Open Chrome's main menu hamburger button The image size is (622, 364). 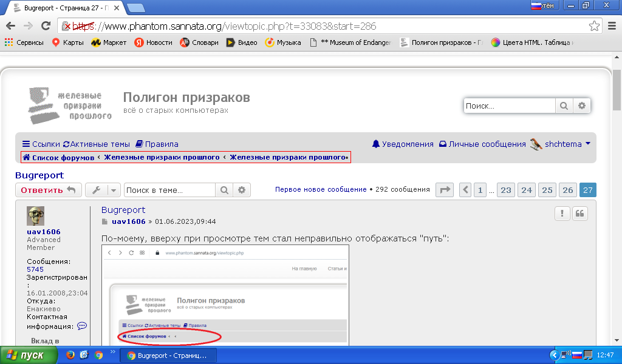[612, 26]
